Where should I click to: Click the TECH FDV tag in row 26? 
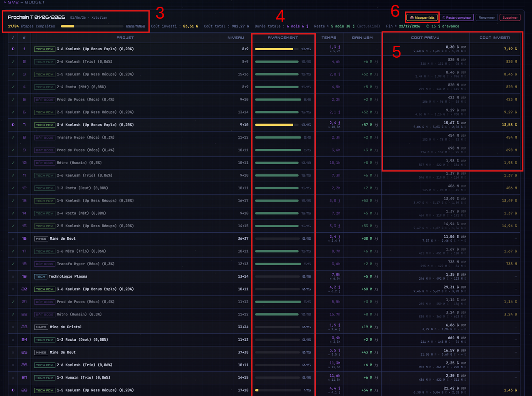coord(45,365)
